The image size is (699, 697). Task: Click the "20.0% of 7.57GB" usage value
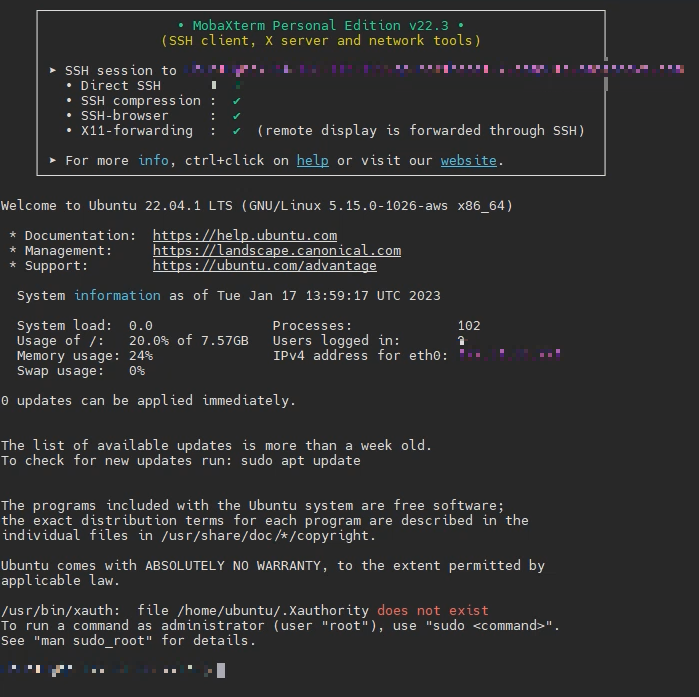(x=189, y=341)
